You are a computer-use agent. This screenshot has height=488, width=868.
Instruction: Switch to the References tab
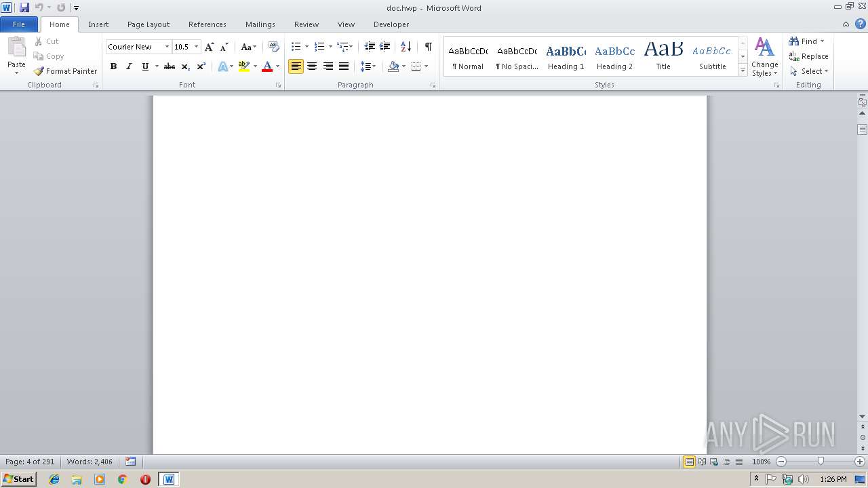[208, 24]
